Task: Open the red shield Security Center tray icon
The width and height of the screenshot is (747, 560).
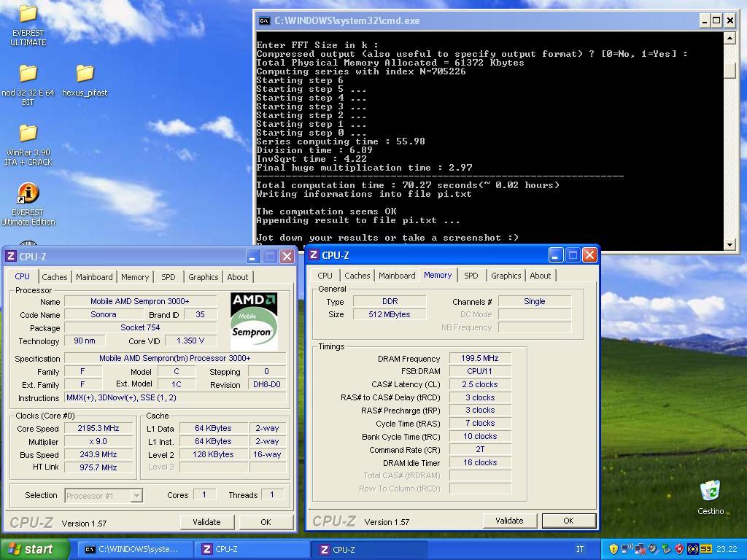Action: pos(679,549)
